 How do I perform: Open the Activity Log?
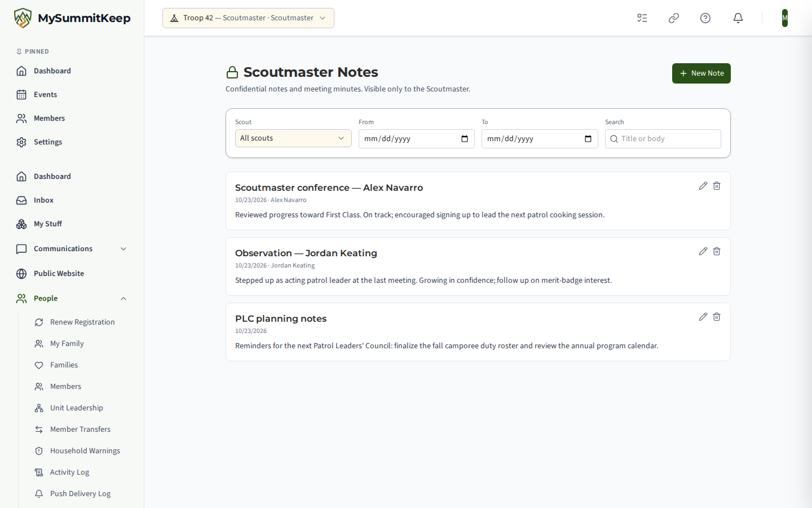[x=82, y=472]
